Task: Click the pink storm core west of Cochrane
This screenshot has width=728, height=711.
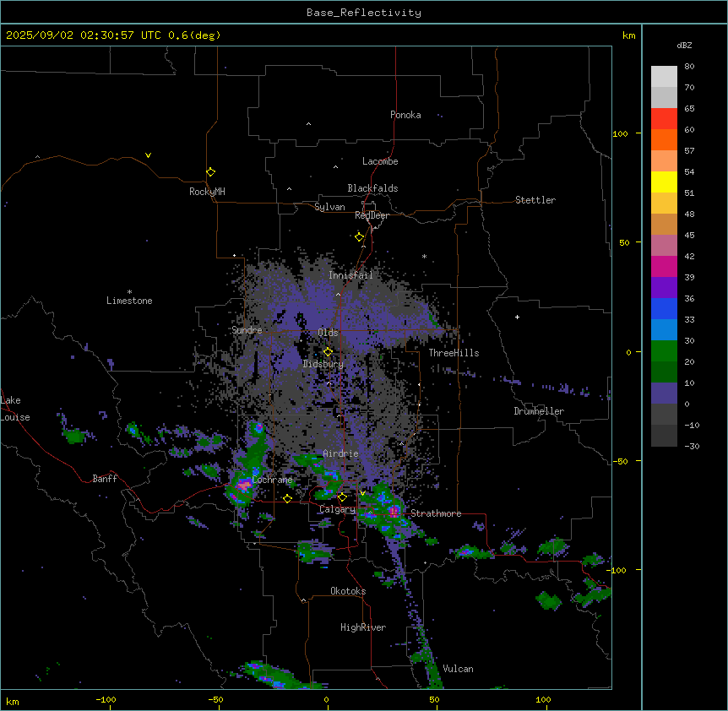Action: pos(244,486)
